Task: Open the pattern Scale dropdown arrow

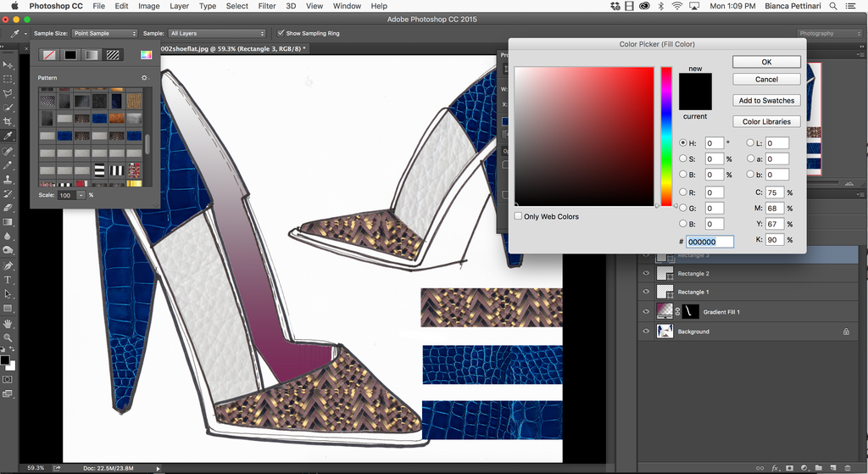Action: tap(81, 195)
